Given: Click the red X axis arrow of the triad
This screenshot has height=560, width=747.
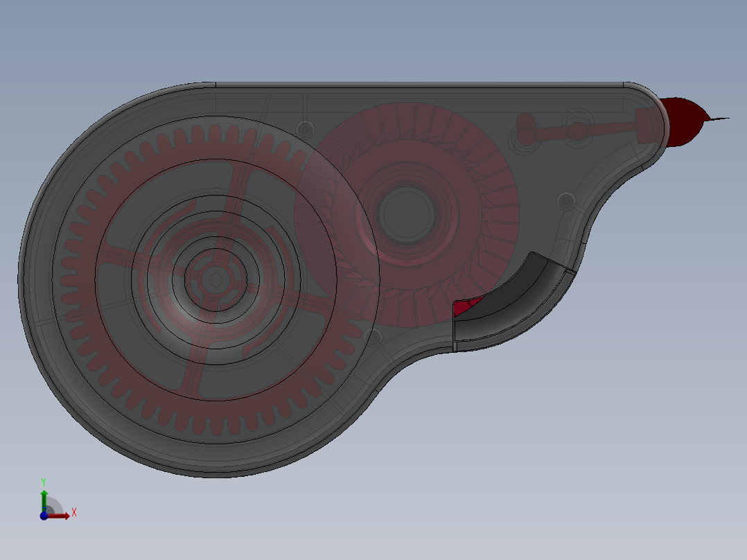Looking at the screenshot, I should pyautogui.click(x=60, y=516).
